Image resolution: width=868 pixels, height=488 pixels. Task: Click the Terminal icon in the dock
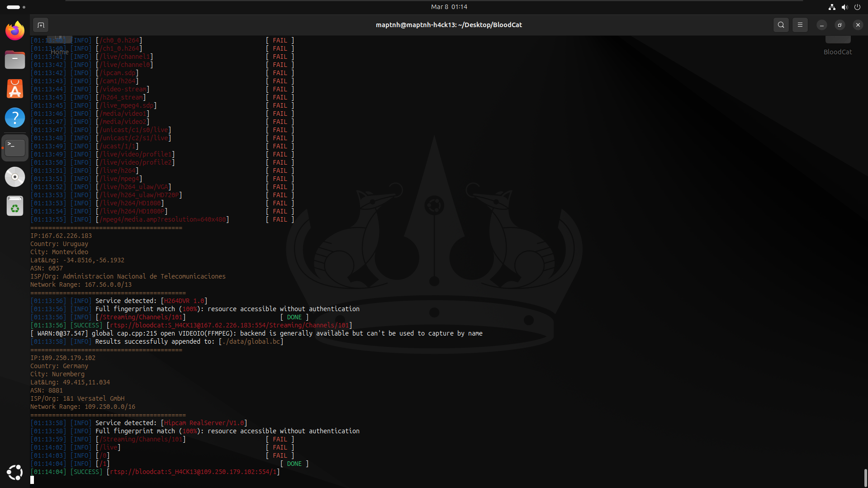click(x=15, y=147)
